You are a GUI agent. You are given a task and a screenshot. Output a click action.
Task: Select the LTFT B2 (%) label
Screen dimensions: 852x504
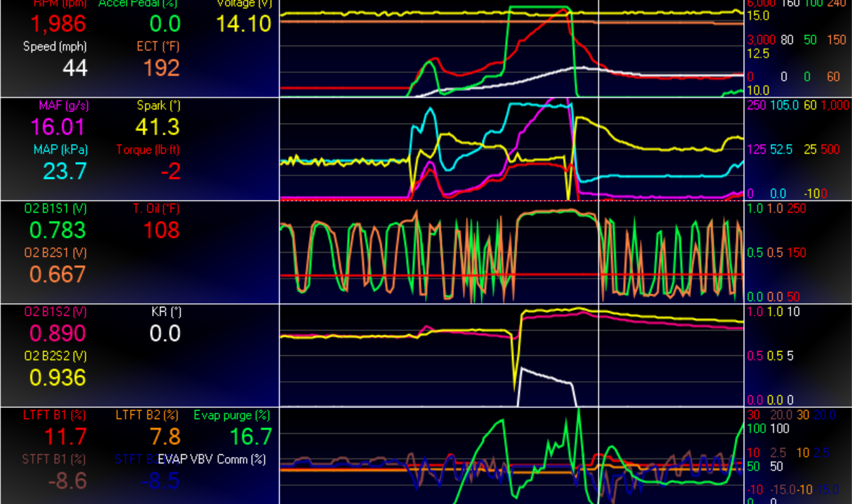coord(148,415)
